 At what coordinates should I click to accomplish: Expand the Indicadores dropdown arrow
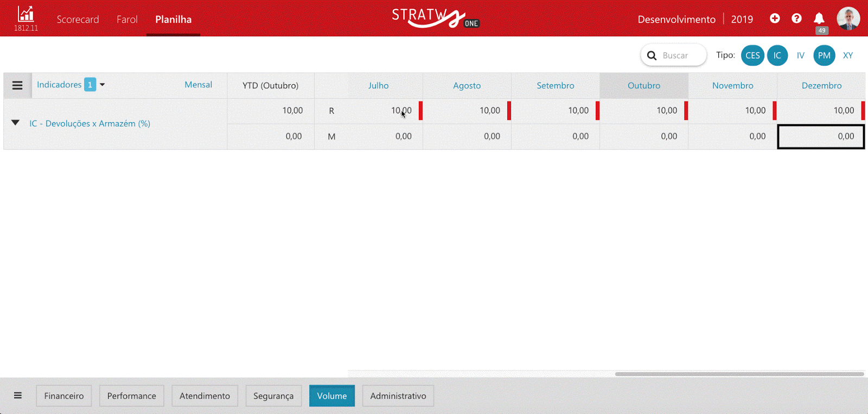[102, 85]
